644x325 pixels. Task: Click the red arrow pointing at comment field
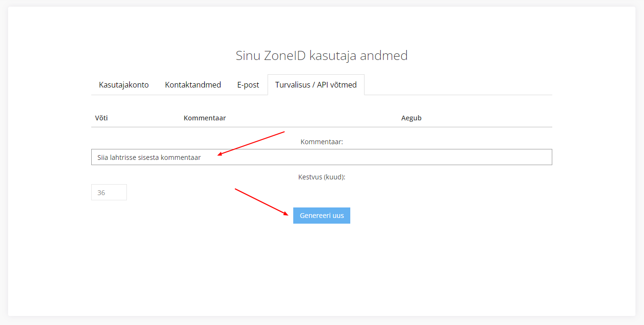point(251,143)
